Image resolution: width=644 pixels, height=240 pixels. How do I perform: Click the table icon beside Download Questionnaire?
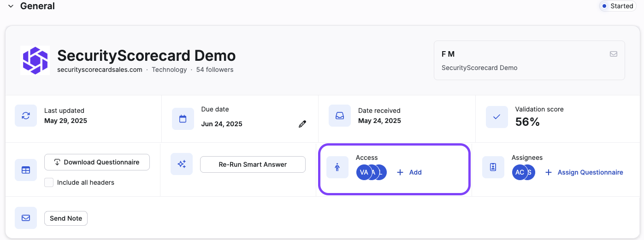pos(26,170)
